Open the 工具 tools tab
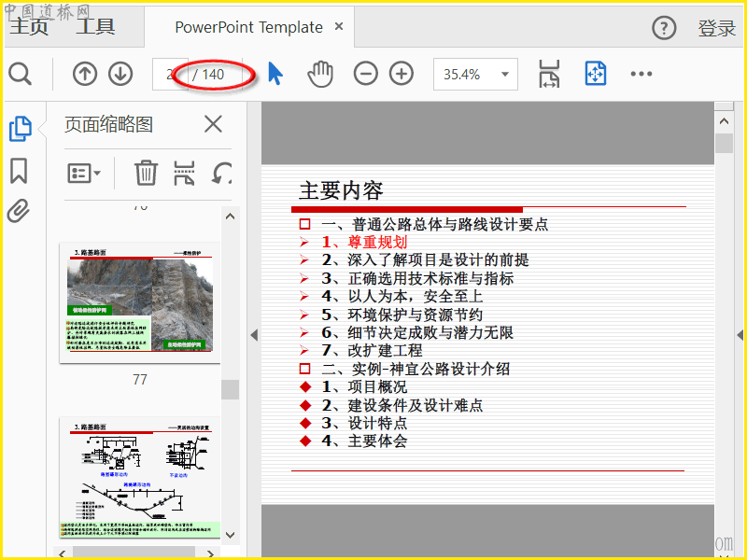 click(95, 27)
